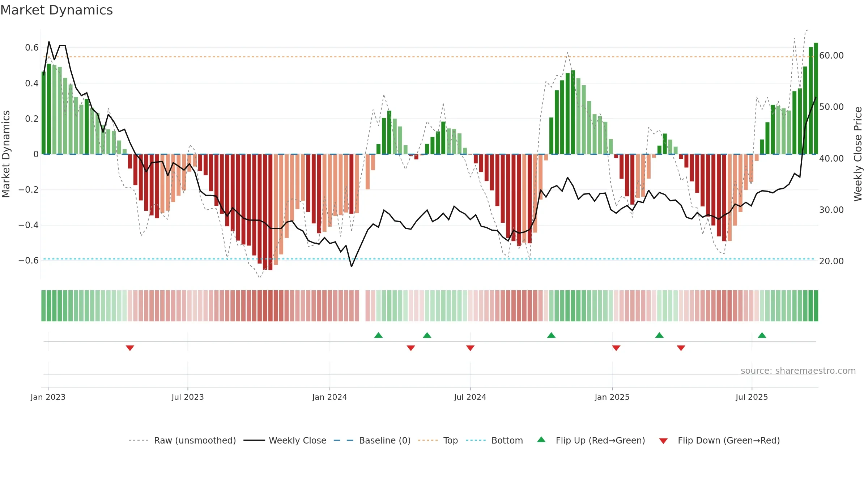Click the 20.00 price axis label
This screenshot has width=868, height=488.
pos(831,261)
